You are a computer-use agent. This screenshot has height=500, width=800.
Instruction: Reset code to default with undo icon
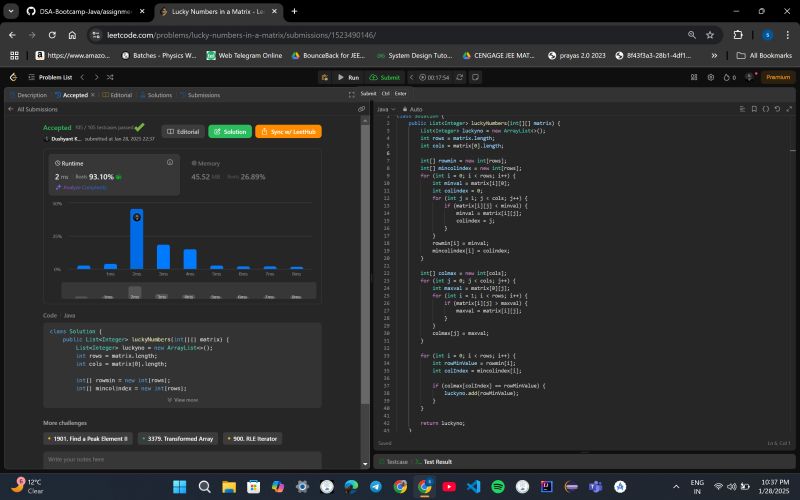coord(777,109)
